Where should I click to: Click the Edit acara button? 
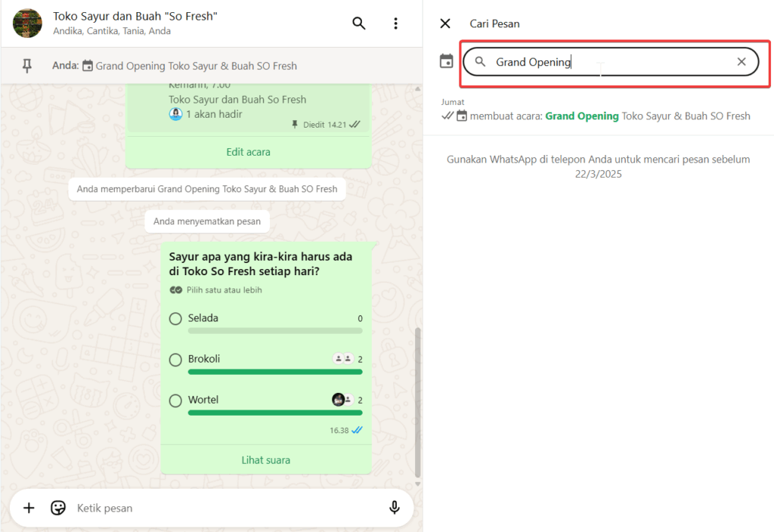tap(248, 152)
